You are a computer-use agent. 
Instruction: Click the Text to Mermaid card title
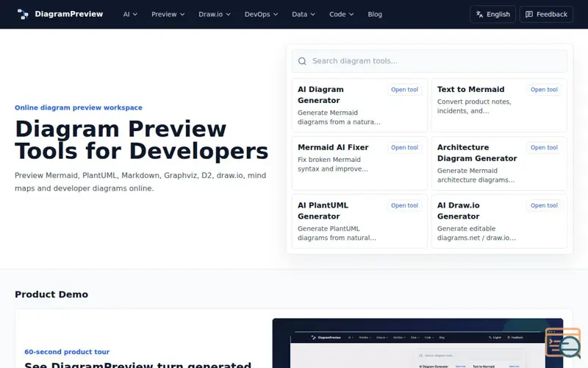pos(470,89)
